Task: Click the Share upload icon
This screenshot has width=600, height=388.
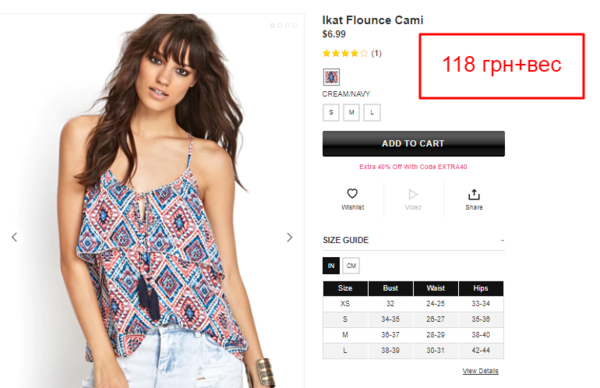Action: click(474, 194)
